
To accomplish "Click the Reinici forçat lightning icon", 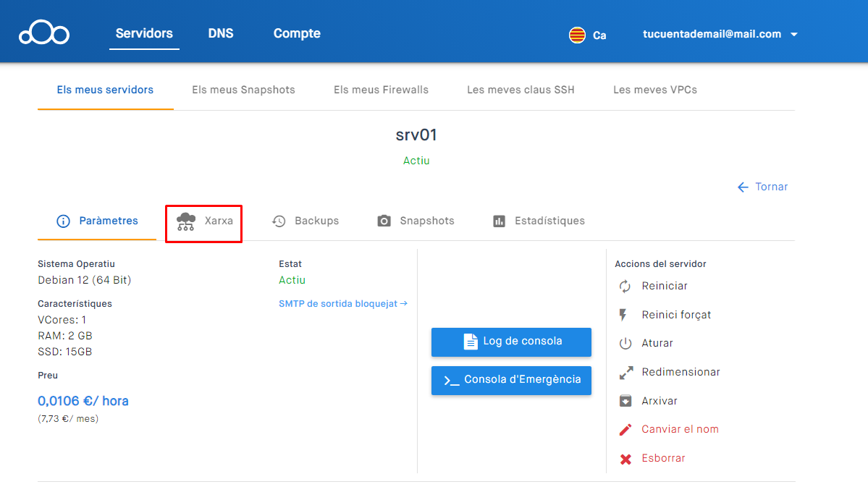I will click(x=624, y=315).
